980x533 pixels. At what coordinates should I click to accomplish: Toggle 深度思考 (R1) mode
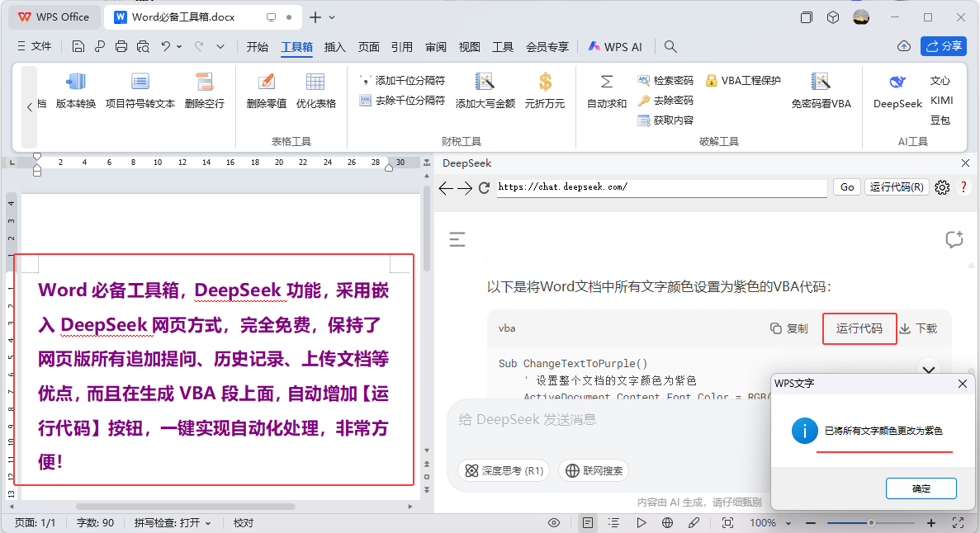tap(504, 470)
